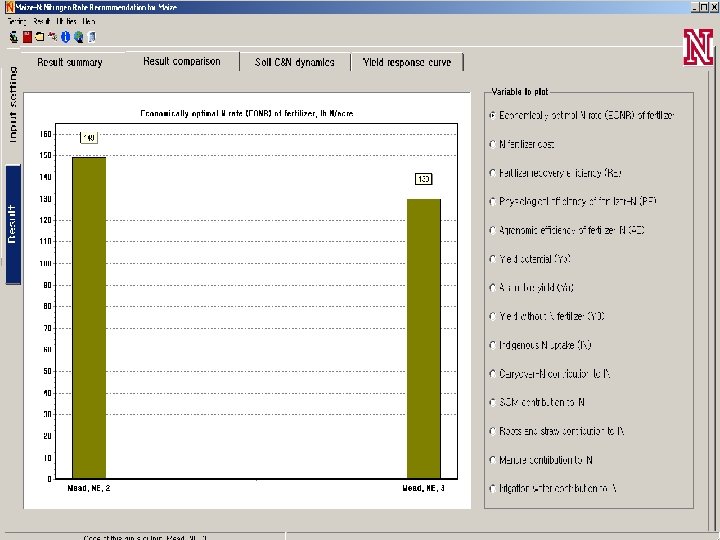The image size is (720, 540).
Task: Select the Yield potential (Yp) radio option
Action: 529,259
